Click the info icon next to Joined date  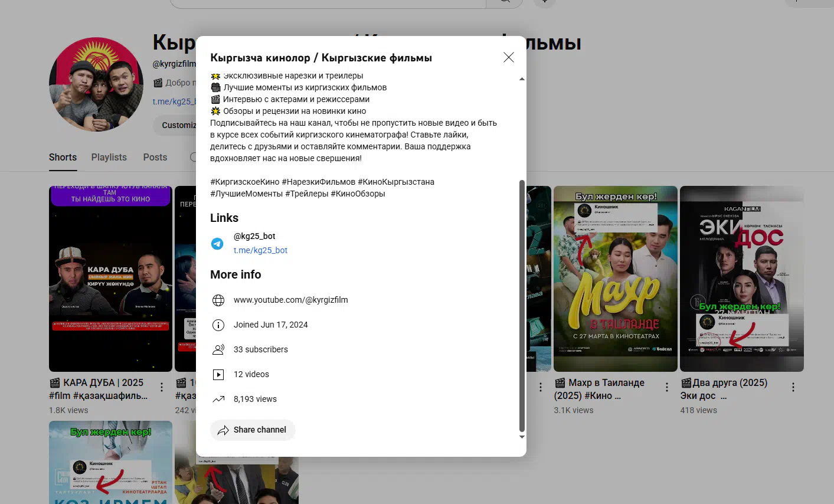click(x=218, y=325)
